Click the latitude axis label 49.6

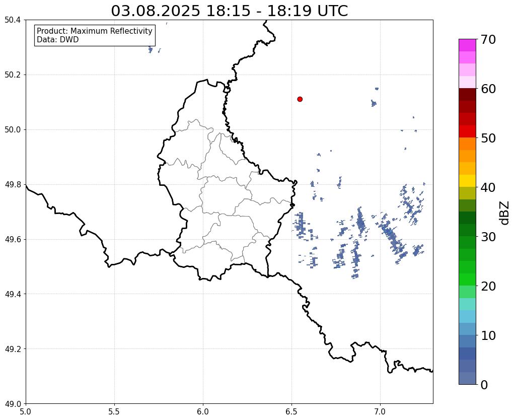[x=13, y=240]
